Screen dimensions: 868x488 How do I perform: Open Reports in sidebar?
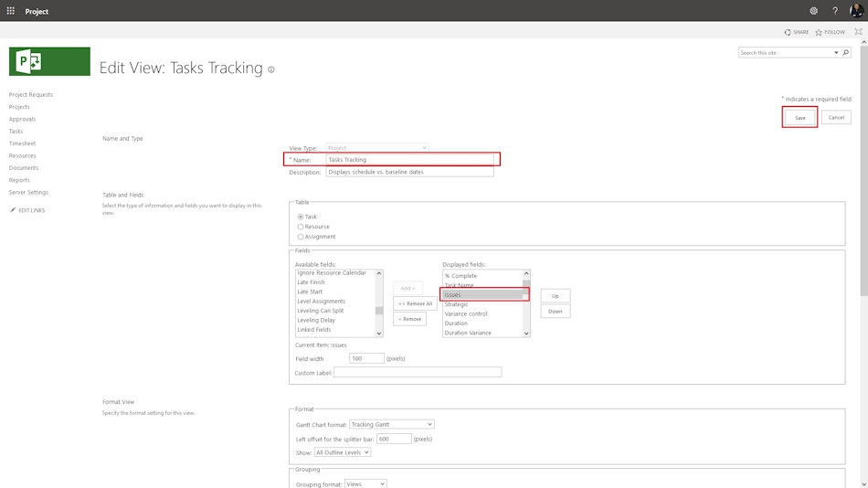19,180
